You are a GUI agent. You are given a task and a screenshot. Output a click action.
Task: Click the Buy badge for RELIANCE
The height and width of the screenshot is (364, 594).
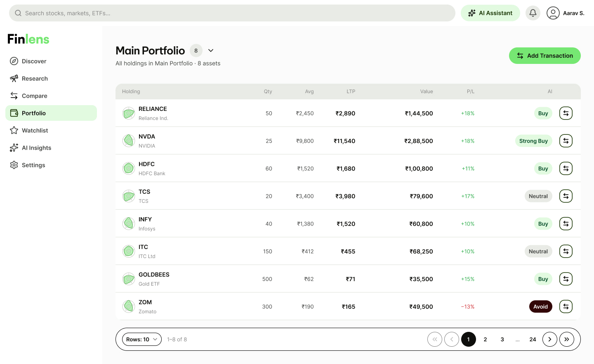tap(543, 113)
